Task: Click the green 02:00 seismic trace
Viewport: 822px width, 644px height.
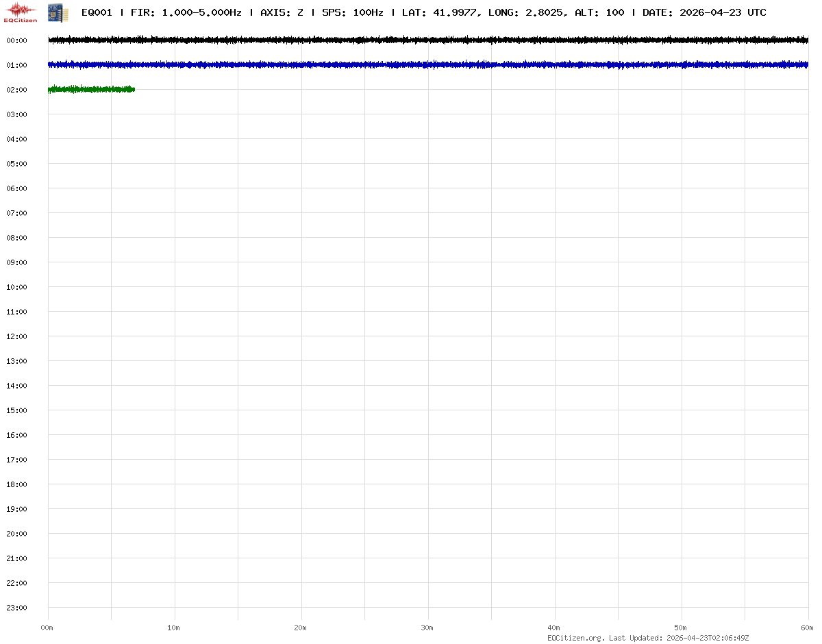Action: (x=91, y=90)
